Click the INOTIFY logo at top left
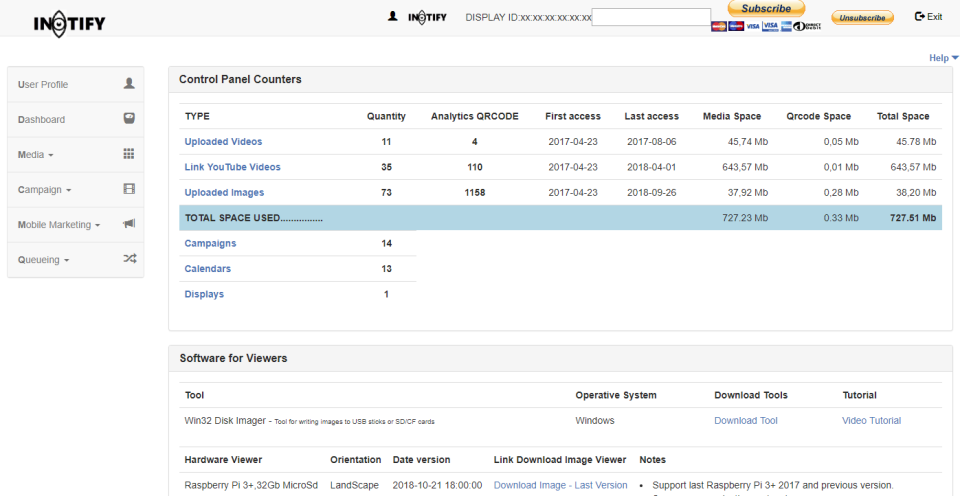960x496 pixels. pyautogui.click(x=69, y=22)
